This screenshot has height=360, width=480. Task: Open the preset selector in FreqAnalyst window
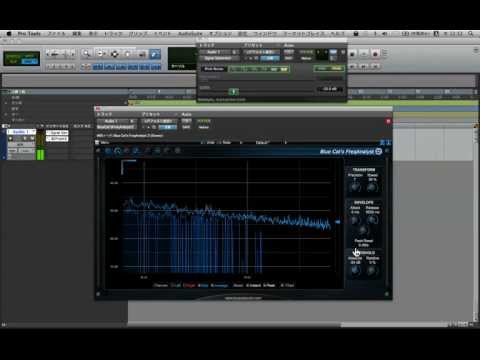tap(159, 121)
